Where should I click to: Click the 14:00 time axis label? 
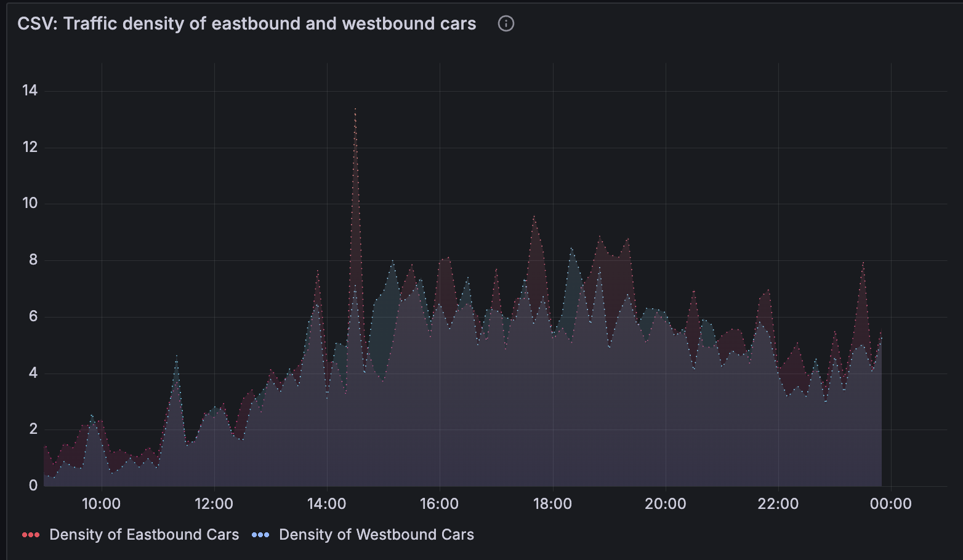click(328, 503)
